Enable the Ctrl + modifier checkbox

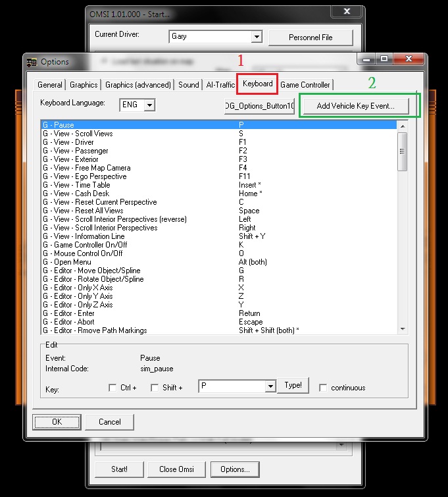point(112,388)
